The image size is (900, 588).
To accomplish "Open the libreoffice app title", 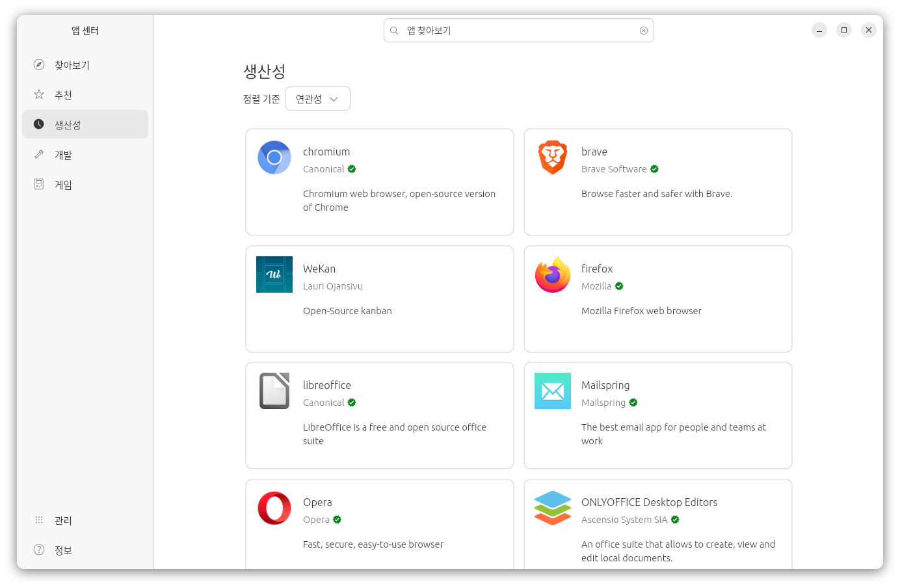I will 327,385.
